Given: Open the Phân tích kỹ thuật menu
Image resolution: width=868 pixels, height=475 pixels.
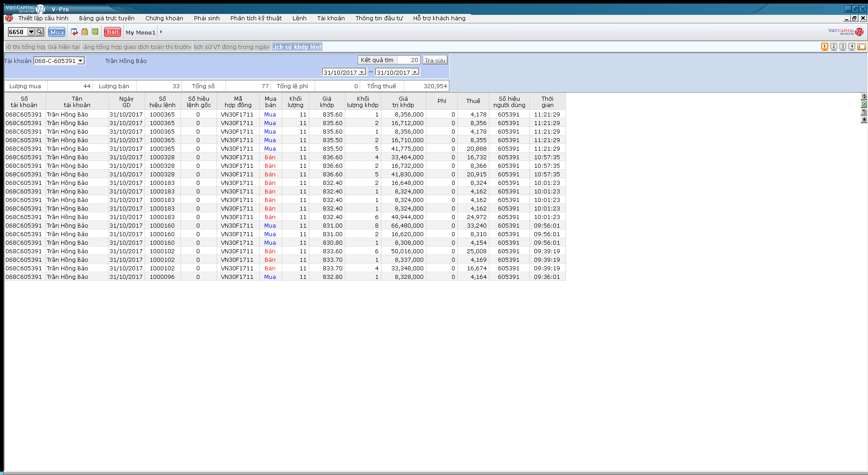Looking at the screenshot, I should (x=256, y=18).
